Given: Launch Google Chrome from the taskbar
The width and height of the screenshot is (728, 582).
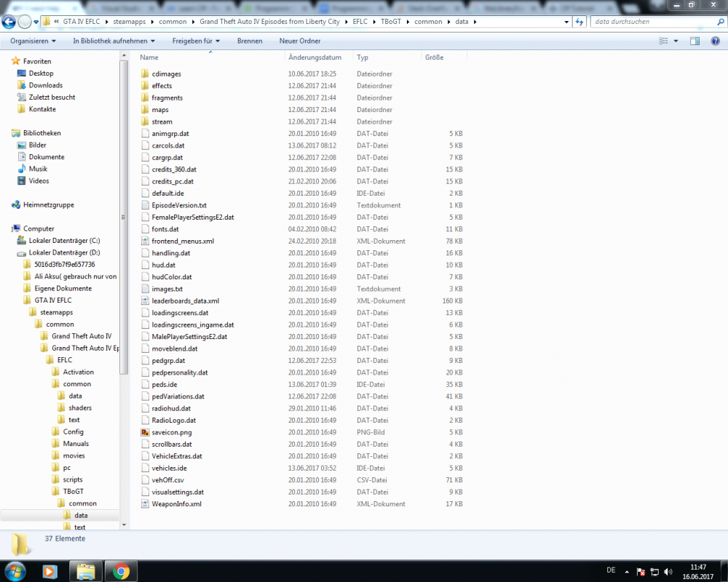Looking at the screenshot, I should pos(121,572).
